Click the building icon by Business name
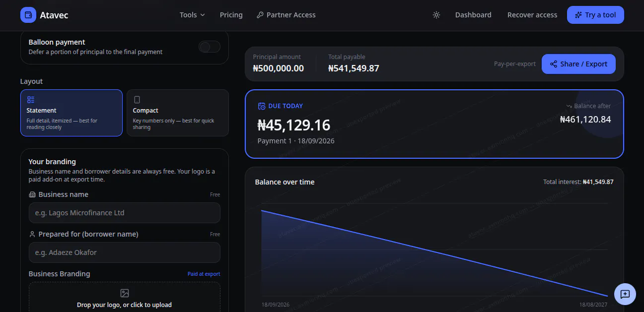Viewport: 644px width, 312px height. pos(32,194)
